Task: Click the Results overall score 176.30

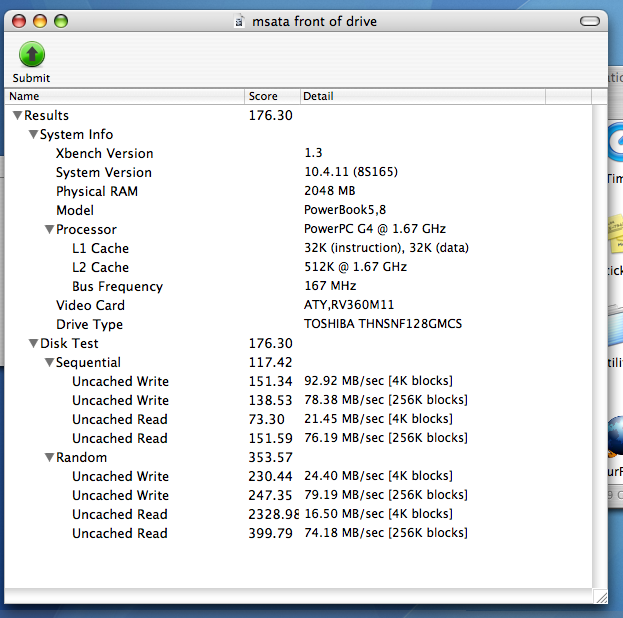Action: (x=271, y=115)
